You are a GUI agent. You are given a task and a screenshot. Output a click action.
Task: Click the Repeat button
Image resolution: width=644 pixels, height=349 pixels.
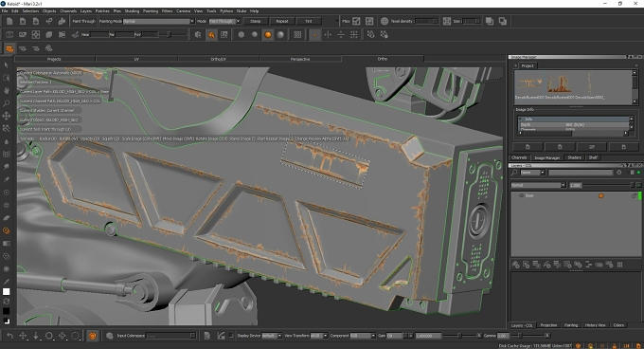click(282, 22)
